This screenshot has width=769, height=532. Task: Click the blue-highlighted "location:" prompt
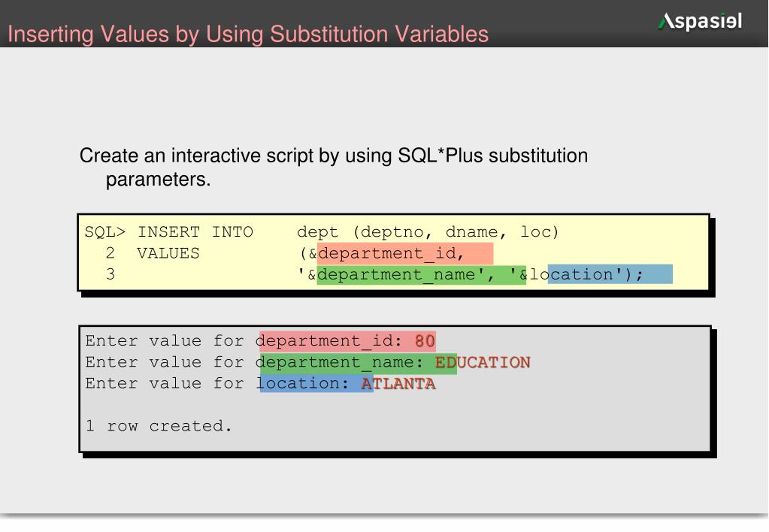(304, 384)
